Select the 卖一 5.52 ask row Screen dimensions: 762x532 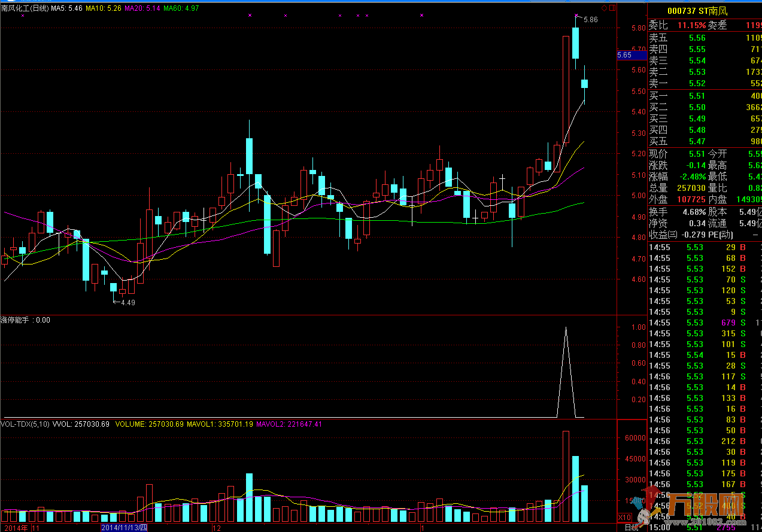(x=705, y=83)
